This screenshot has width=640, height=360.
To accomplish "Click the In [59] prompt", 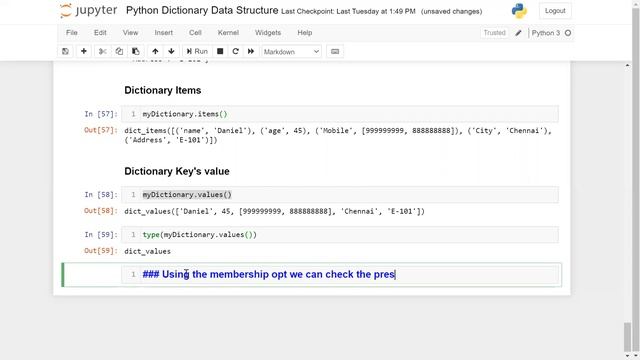I will [101, 235].
